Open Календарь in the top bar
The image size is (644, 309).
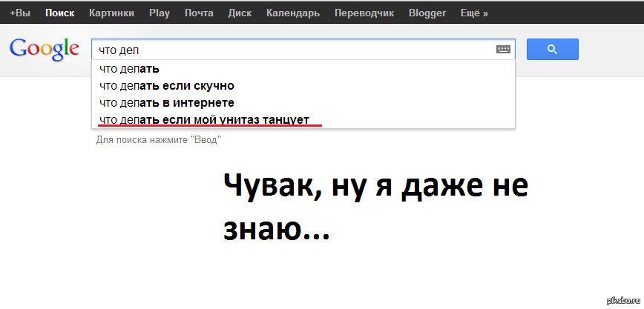[x=293, y=13]
